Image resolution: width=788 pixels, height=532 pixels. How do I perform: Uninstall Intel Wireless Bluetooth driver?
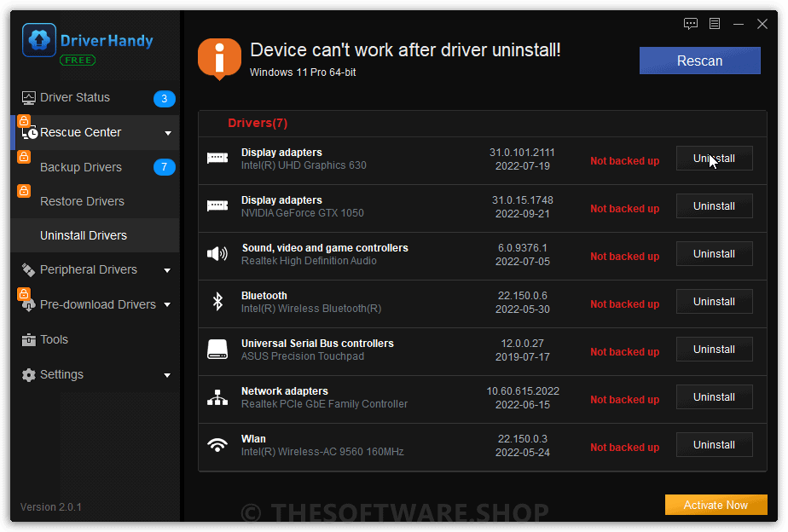point(714,302)
